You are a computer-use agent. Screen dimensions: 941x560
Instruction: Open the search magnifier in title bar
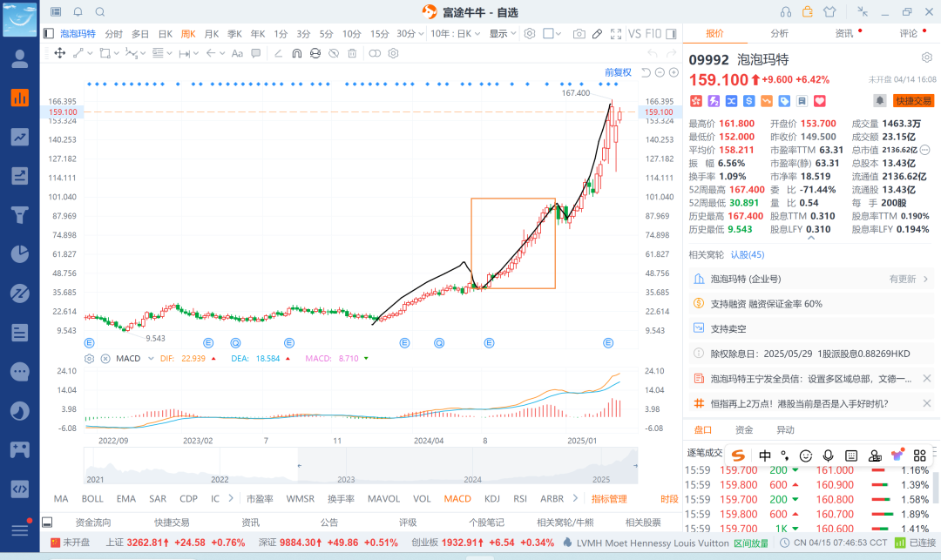100,12
